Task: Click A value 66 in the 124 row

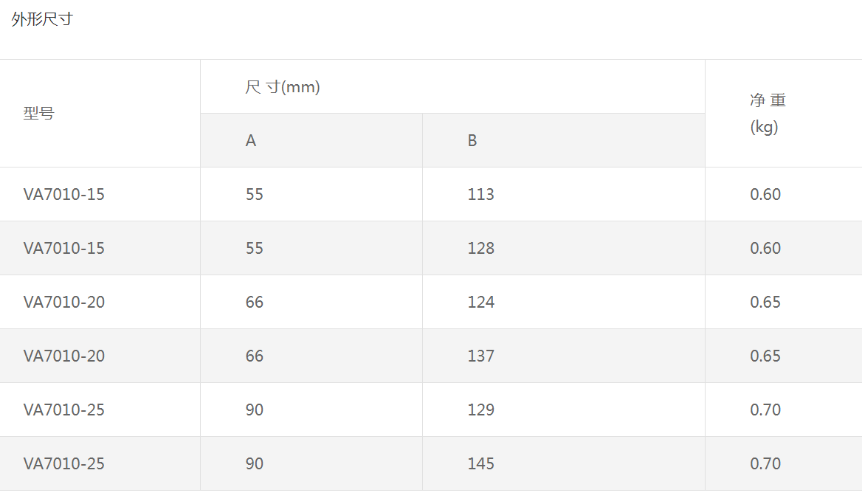Action: pyautogui.click(x=255, y=302)
